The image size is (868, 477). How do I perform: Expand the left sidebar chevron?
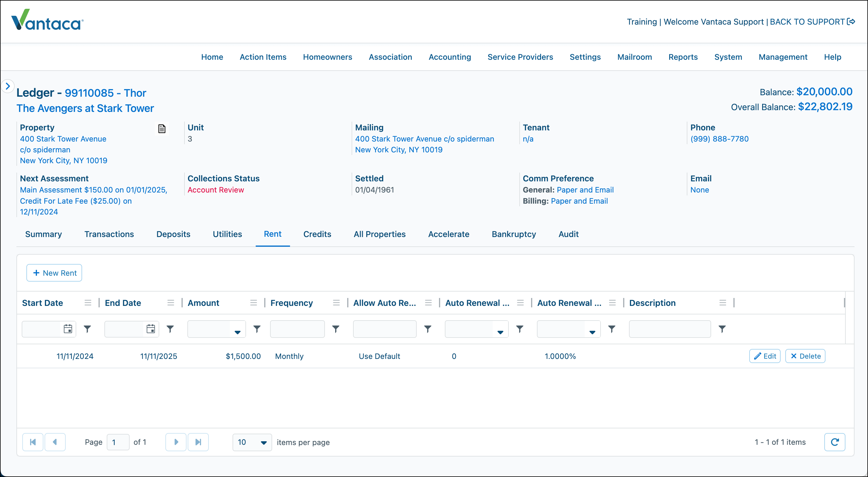pyautogui.click(x=8, y=86)
